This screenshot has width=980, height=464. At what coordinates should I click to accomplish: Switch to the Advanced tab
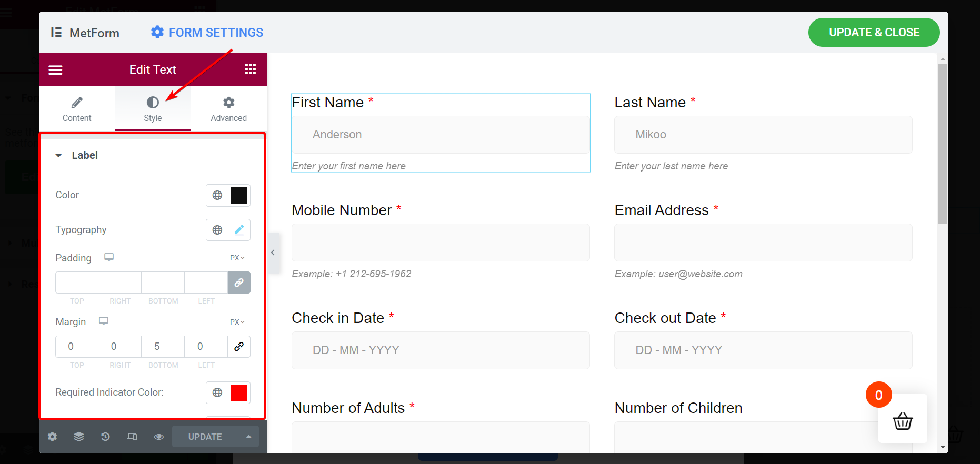coord(228,109)
